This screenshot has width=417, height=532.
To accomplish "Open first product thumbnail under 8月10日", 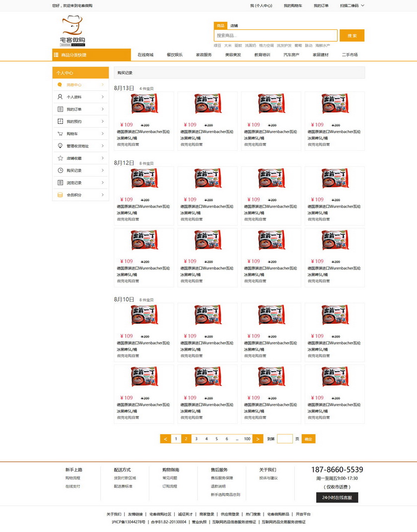I will click(144, 315).
